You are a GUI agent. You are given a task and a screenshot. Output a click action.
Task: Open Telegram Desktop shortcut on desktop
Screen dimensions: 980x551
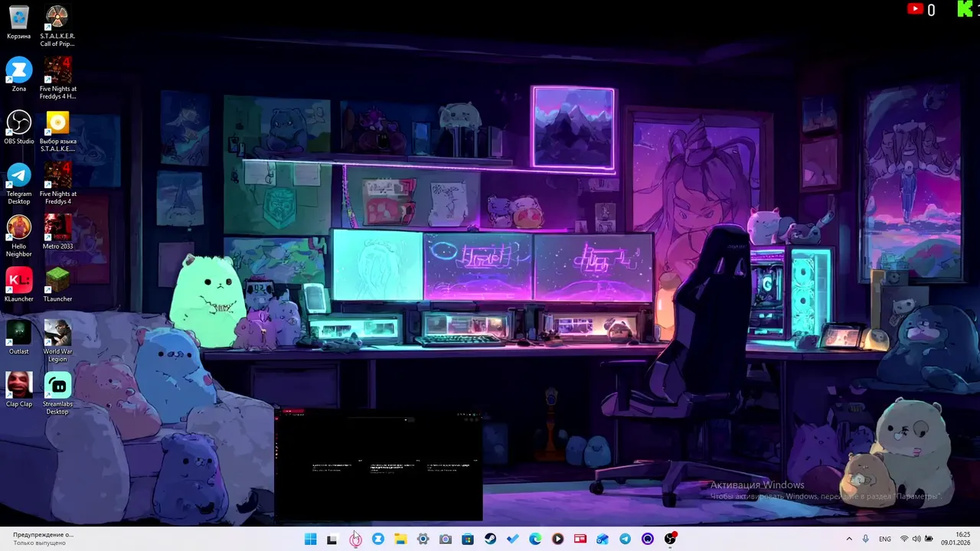pos(18,184)
